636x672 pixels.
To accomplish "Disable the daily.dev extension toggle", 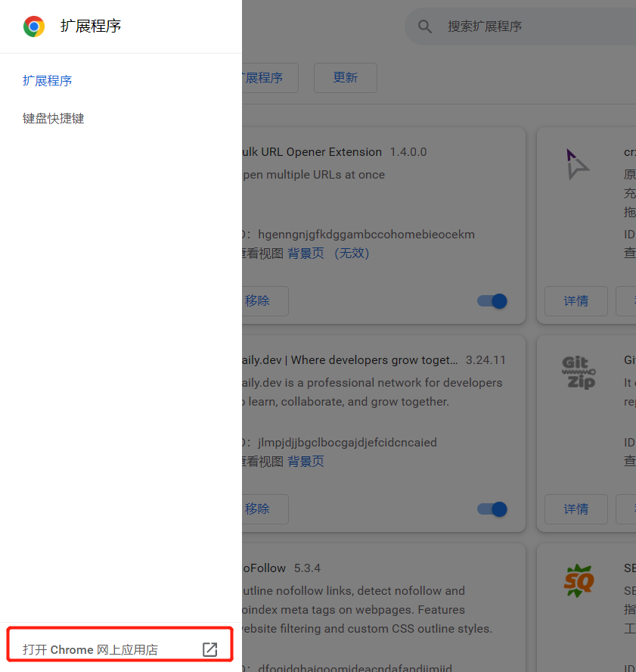I will point(492,509).
